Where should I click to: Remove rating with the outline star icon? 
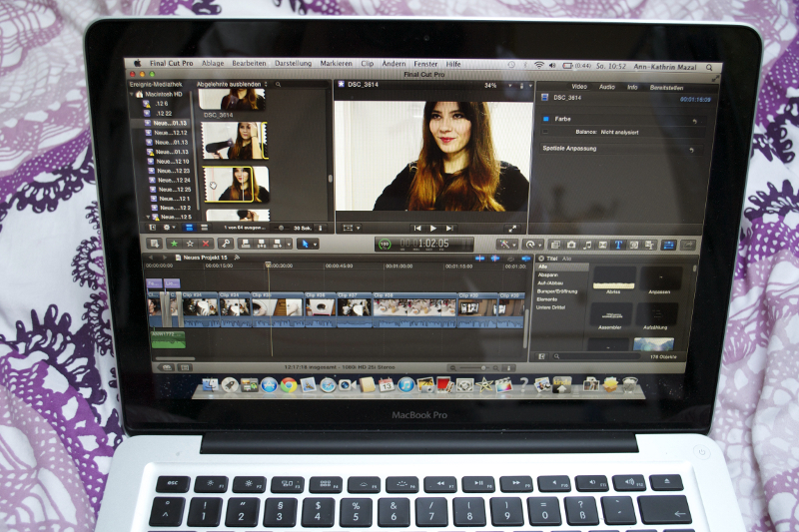190,244
